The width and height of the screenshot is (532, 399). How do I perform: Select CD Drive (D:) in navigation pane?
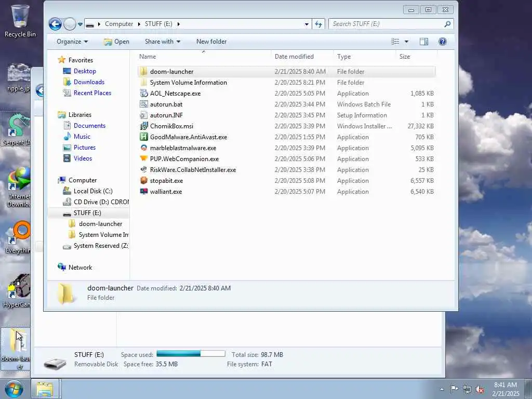tap(101, 202)
